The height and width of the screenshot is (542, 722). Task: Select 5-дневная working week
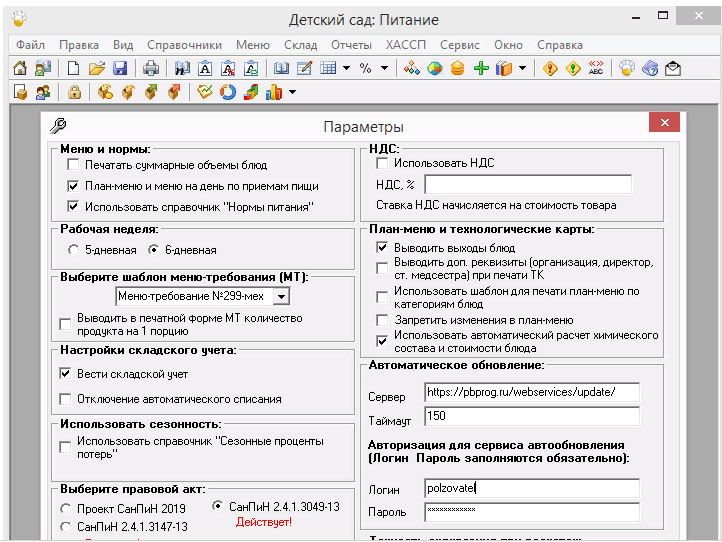[x=73, y=250]
